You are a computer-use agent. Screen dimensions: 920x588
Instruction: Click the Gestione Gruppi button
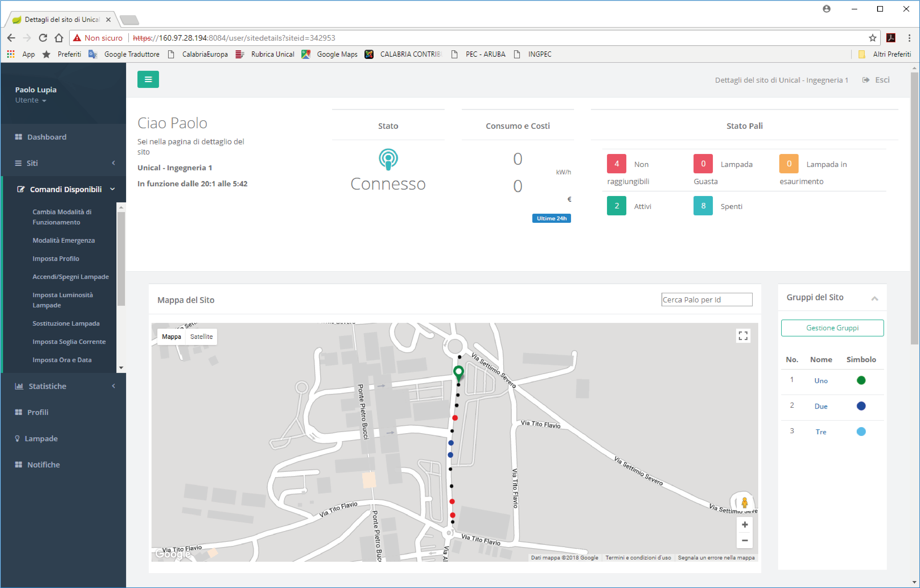point(832,328)
